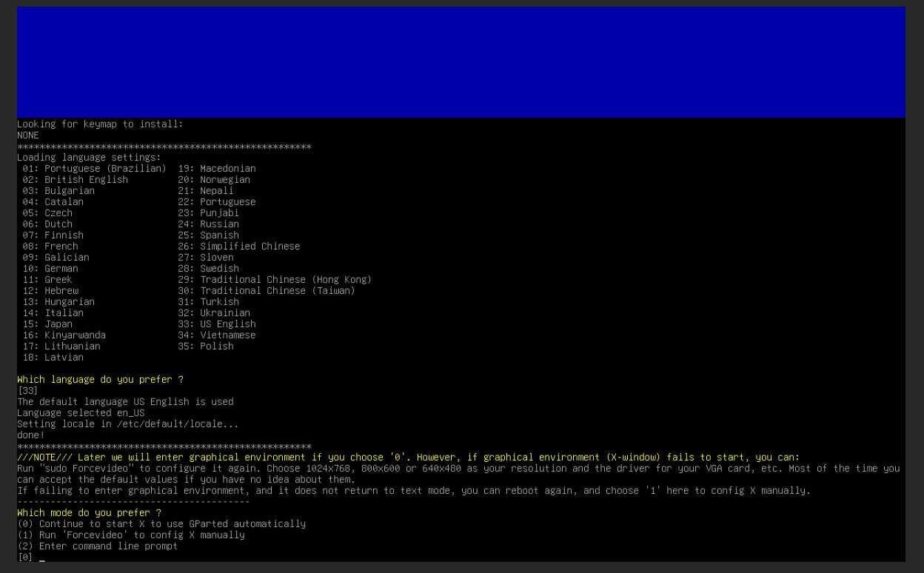Click the '[33]' language selection value
This screenshot has width=924, height=573.
tap(27, 391)
